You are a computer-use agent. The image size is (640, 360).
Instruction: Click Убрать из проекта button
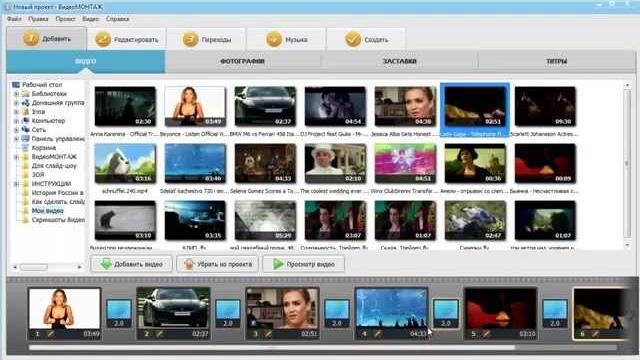coord(218,264)
